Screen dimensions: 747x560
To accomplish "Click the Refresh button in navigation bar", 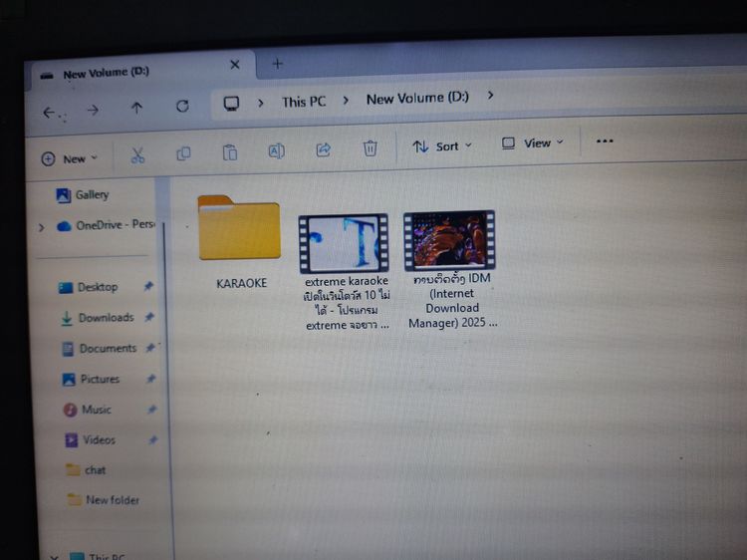I will point(182,107).
